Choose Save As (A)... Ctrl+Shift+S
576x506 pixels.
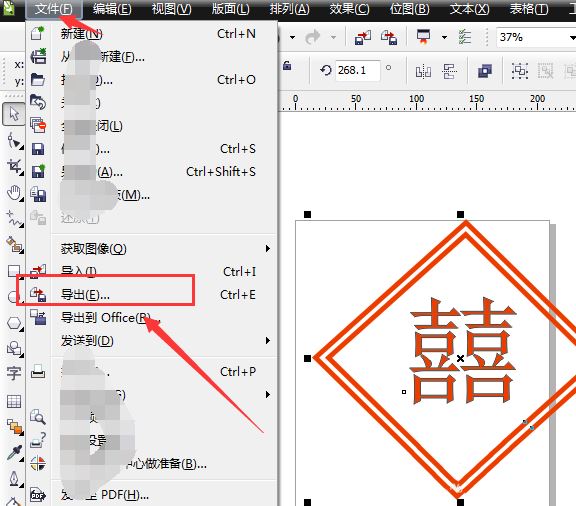(151, 172)
